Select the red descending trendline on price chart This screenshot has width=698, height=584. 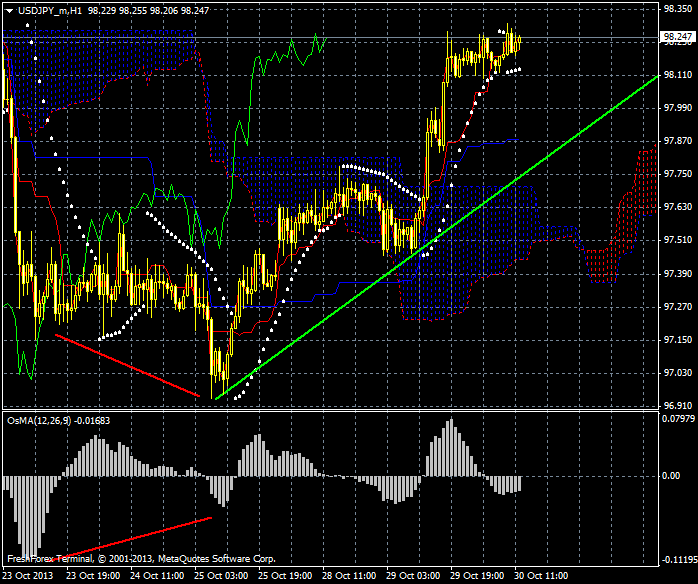(x=126, y=364)
